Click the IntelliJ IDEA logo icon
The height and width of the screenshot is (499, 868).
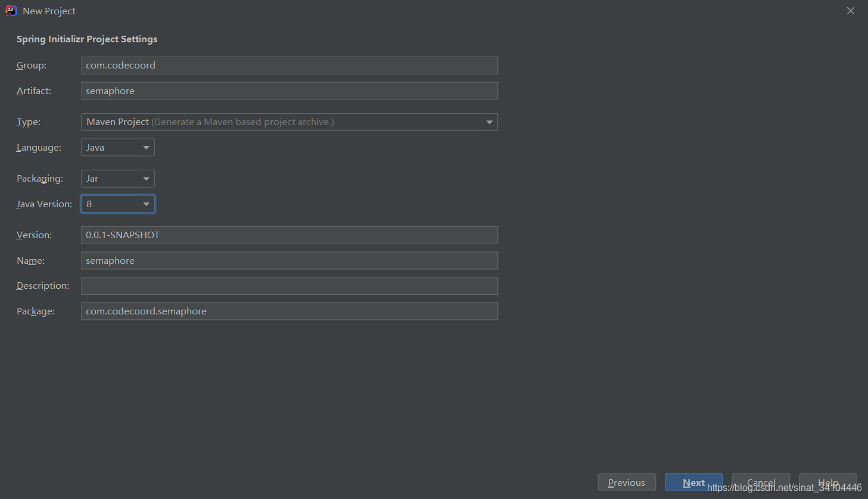tap(11, 11)
